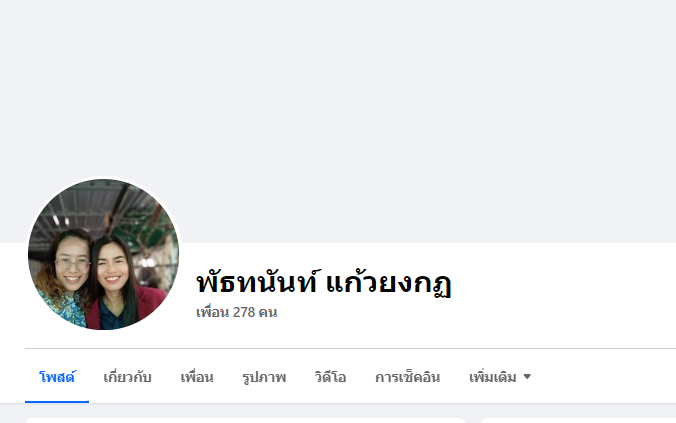Click the small arrow beside เพิ่มเติม

pyautogui.click(x=527, y=377)
